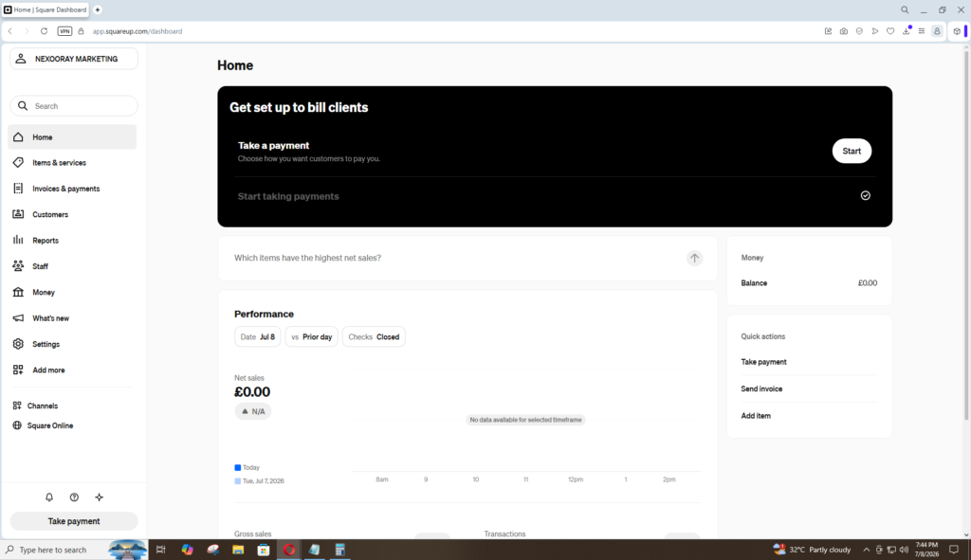Open the NEXOORAY MARKETING account menu

(x=74, y=59)
